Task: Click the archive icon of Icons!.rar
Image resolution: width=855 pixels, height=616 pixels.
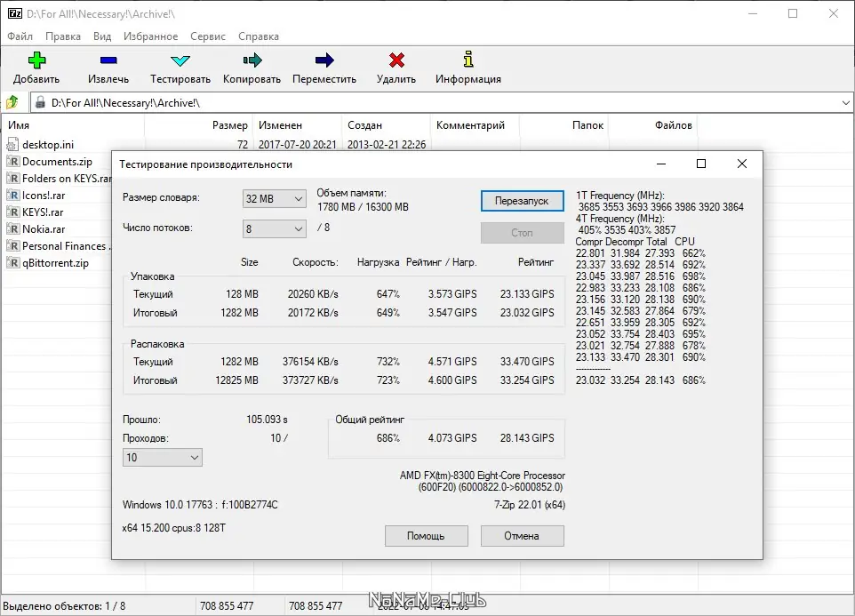Action: pos(12,196)
